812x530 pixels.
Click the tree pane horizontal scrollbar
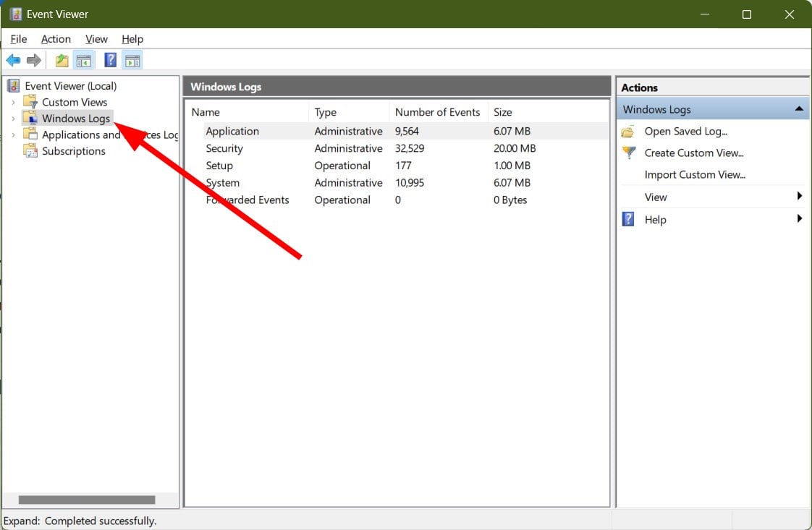[x=87, y=500]
